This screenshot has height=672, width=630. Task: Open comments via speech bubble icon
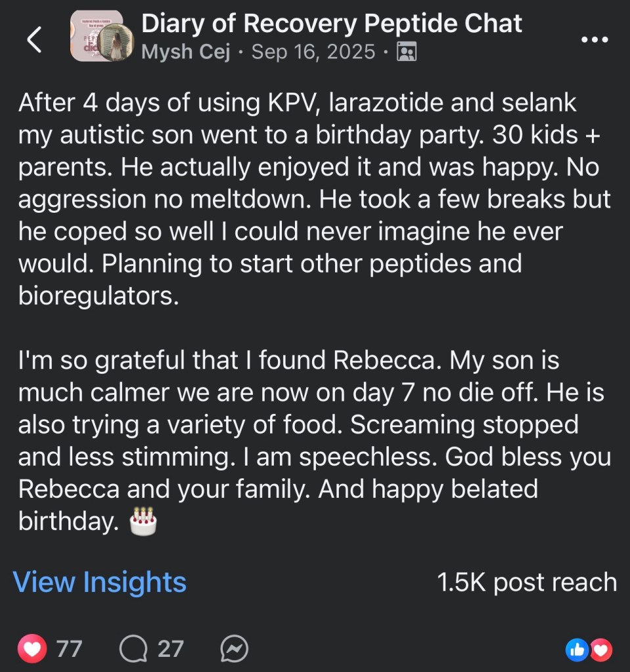pyautogui.click(x=133, y=649)
